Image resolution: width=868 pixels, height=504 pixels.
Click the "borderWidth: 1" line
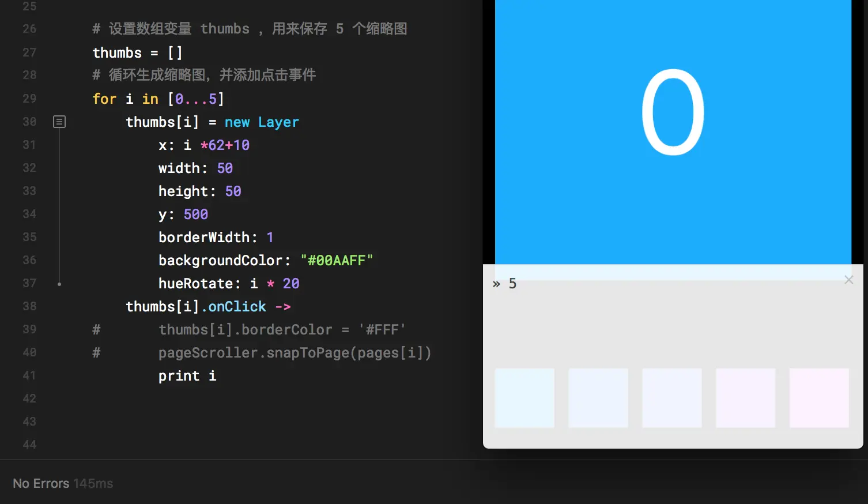pos(216,237)
